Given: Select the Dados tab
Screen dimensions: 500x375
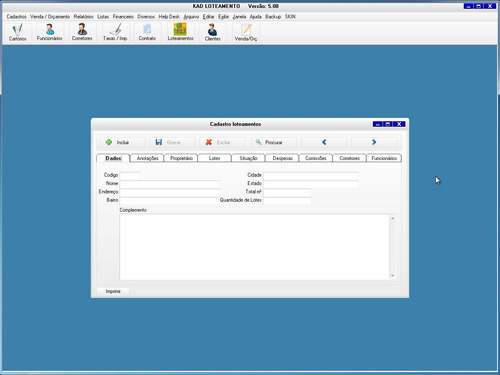Looking at the screenshot, I should [x=113, y=158].
